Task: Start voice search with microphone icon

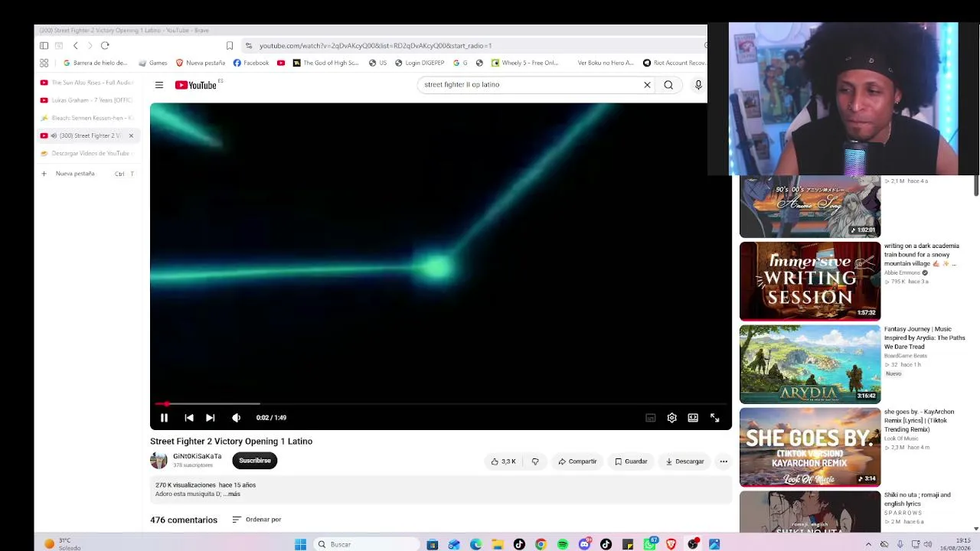Action: (698, 85)
